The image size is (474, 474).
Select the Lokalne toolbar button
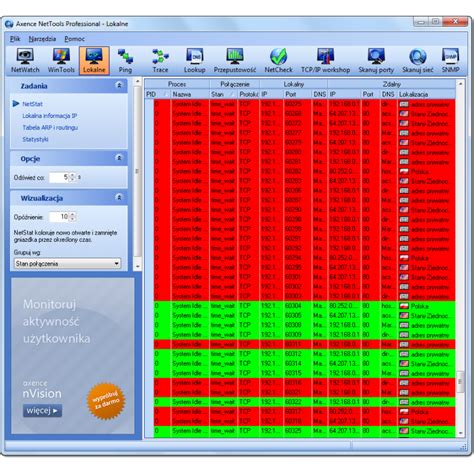[94, 60]
